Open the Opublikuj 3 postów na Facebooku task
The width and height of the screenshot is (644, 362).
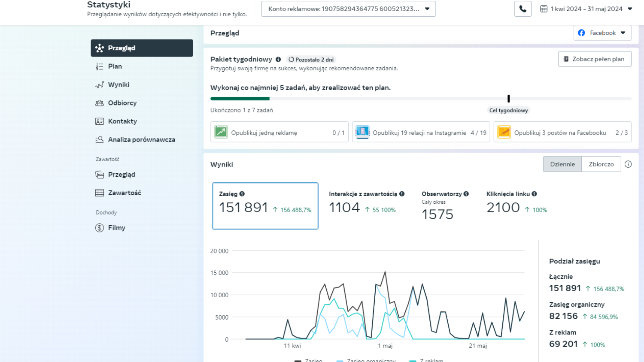[562, 133]
